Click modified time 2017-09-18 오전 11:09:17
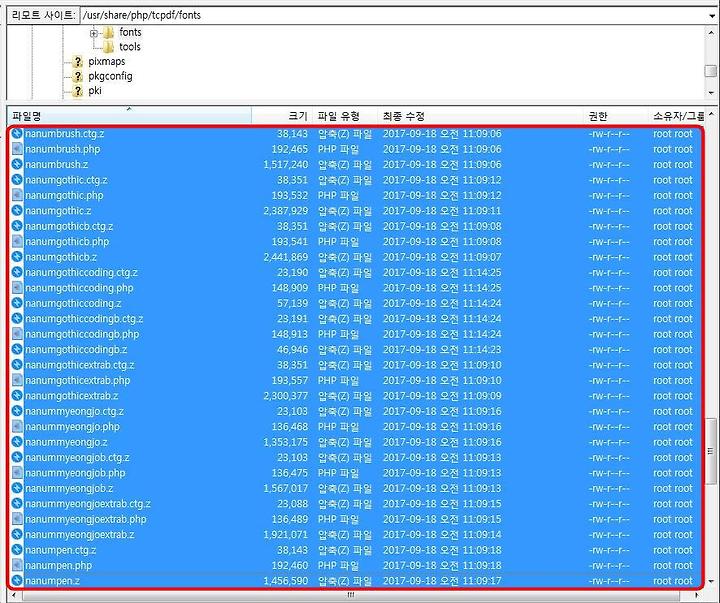Image resolution: width=720 pixels, height=603 pixels. (442, 581)
